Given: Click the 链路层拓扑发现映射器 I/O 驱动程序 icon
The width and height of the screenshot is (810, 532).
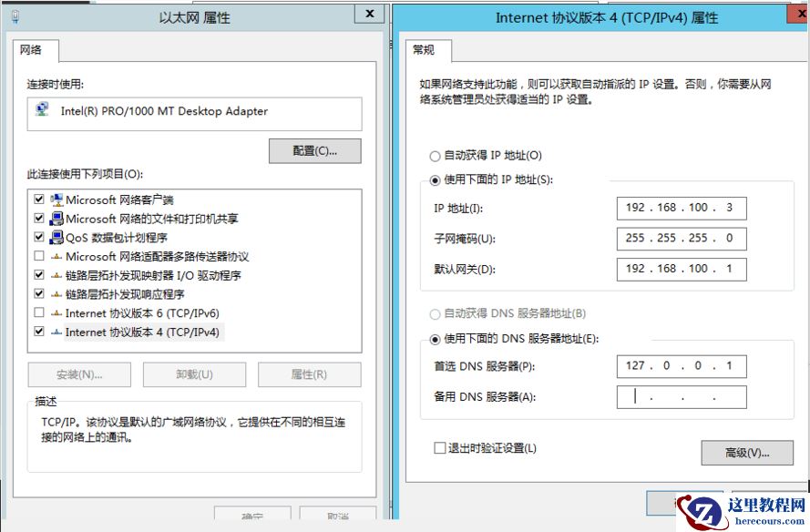Looking at the screenshot, I should point(56,276).
